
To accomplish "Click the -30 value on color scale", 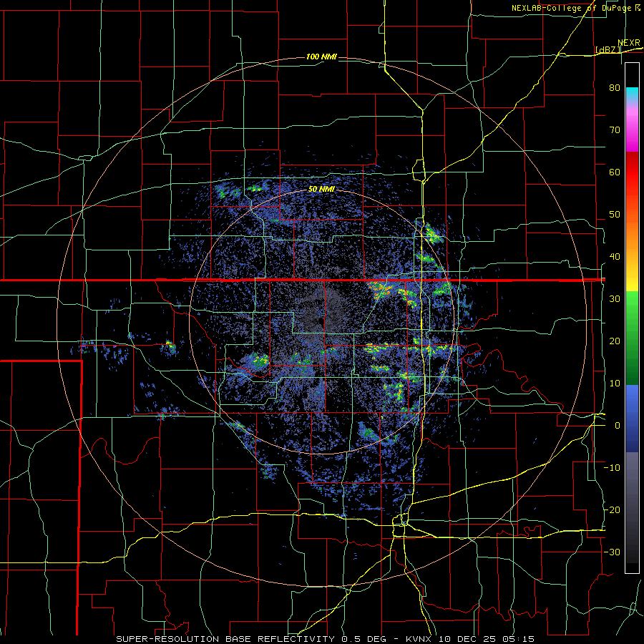I will [612, 552].
